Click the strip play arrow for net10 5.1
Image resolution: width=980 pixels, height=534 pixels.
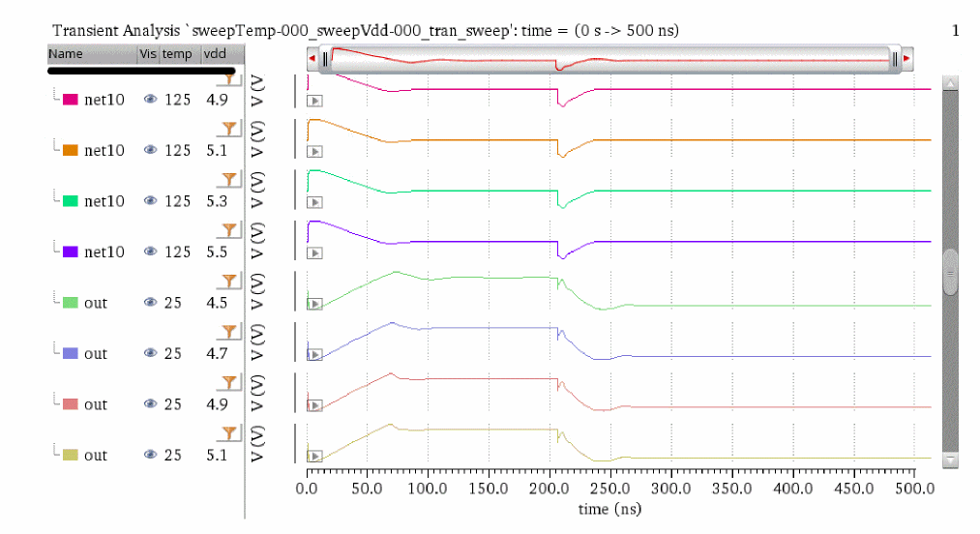click(x=314, y=151)
